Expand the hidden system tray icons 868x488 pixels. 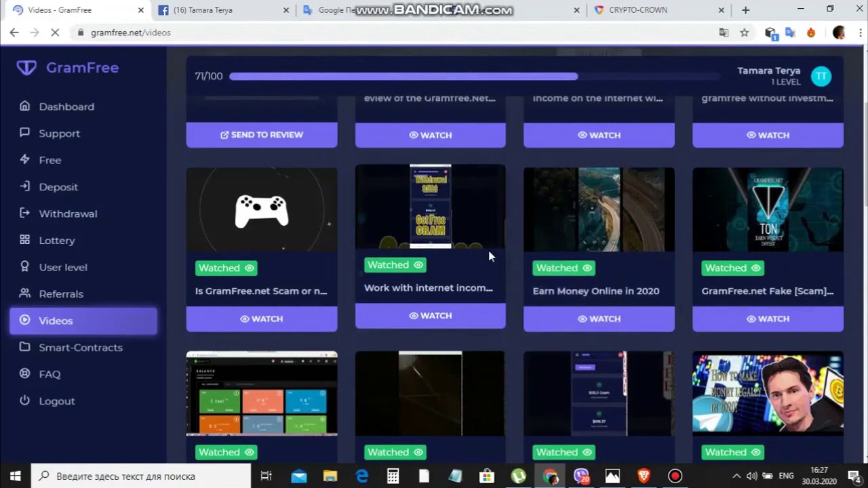pyautogui.click(x=736, y=476)
